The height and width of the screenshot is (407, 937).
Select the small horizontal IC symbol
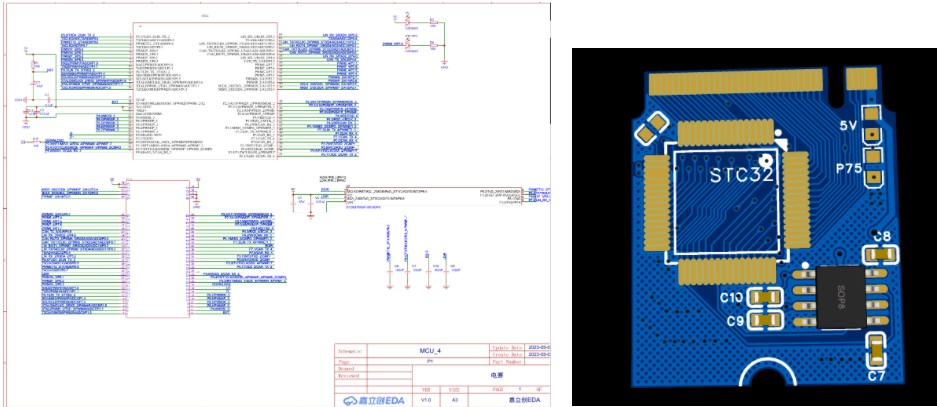tap(434, 197)
